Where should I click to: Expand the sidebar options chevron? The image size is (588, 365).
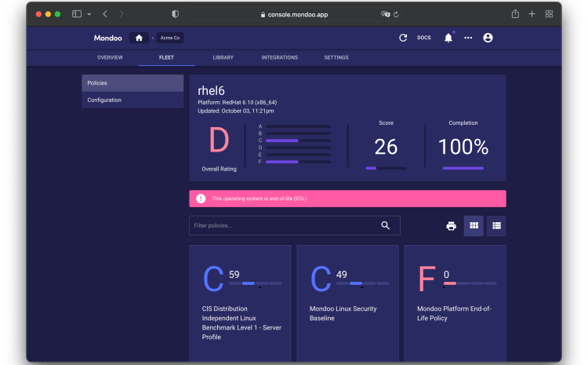coord(89,14)
